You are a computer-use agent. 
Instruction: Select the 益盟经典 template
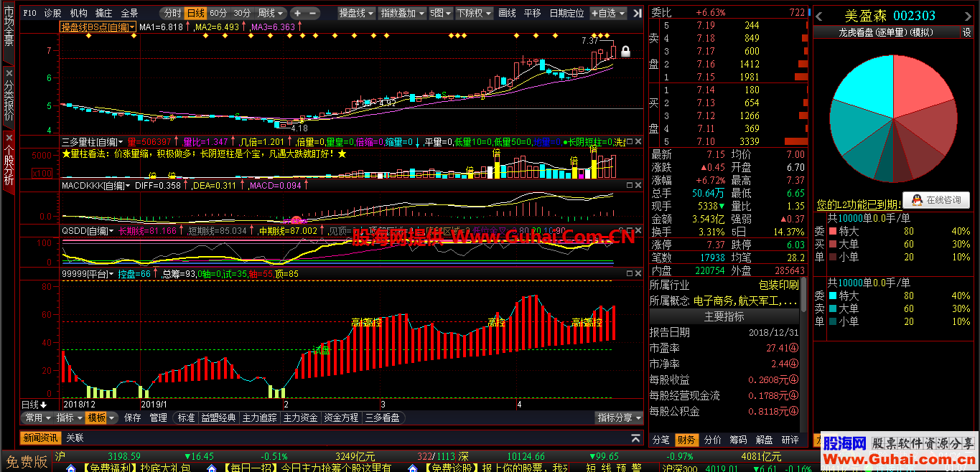[218, 417]
